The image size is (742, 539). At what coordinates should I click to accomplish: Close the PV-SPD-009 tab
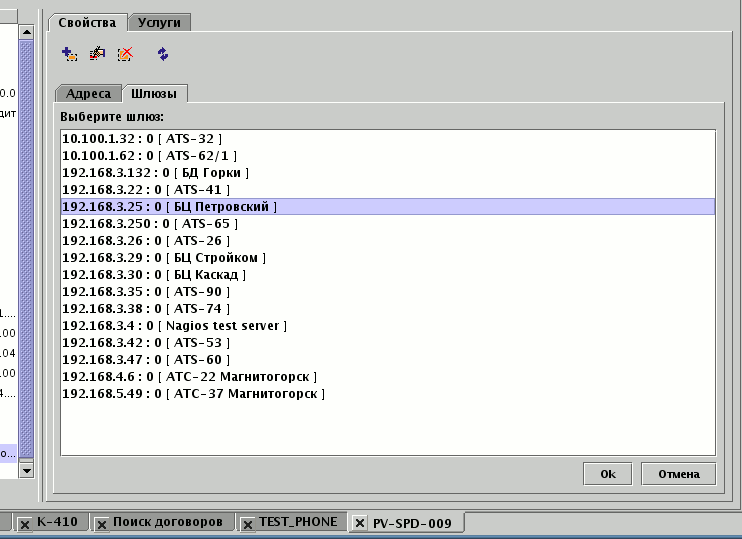(x=360, y=523)
